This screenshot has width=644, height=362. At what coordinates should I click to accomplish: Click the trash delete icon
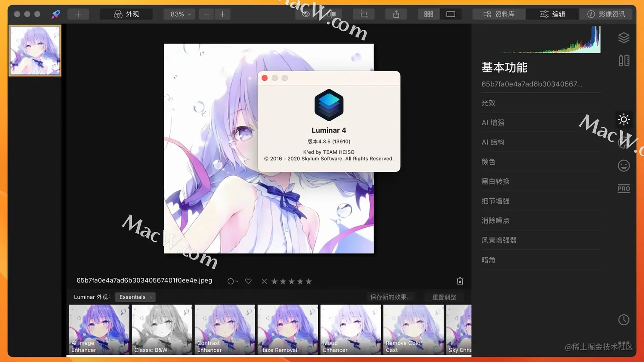click(x=460, y=281)
